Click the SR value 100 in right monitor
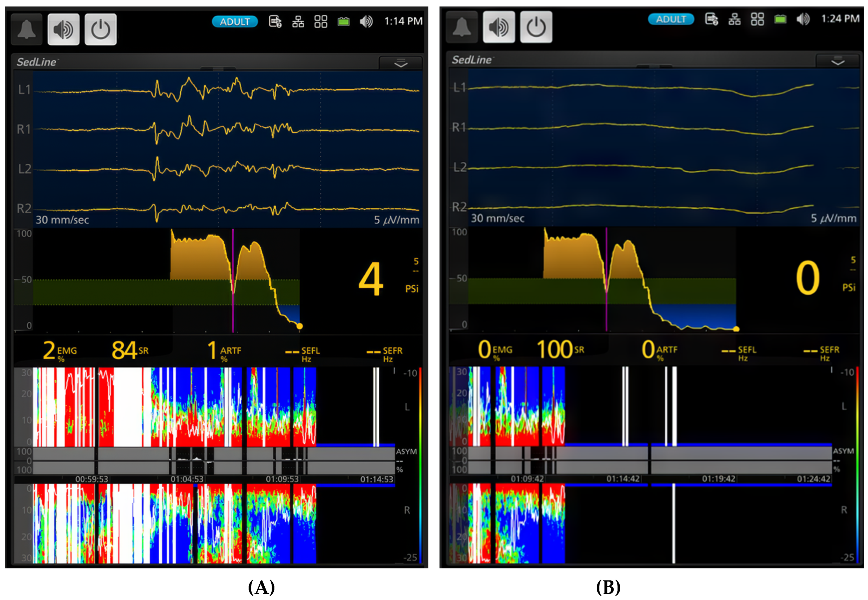Viewport: 868px width, 600px height. pos(555,350)
